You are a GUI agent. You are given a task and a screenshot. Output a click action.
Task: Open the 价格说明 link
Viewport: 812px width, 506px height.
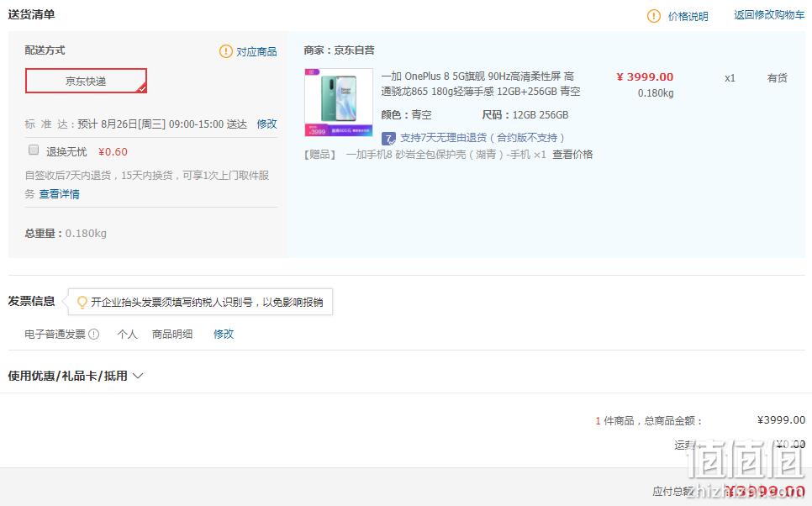688,17
